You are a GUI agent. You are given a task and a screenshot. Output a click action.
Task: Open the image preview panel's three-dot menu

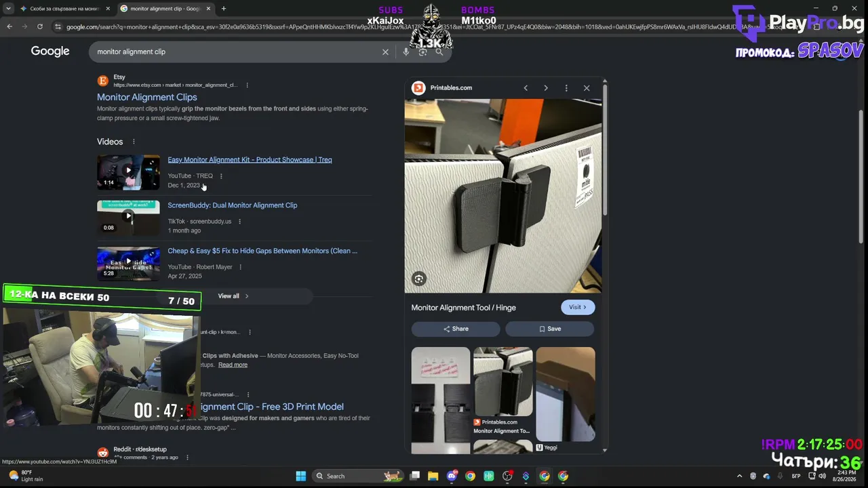pyautogui.click(x=566, y=88)
